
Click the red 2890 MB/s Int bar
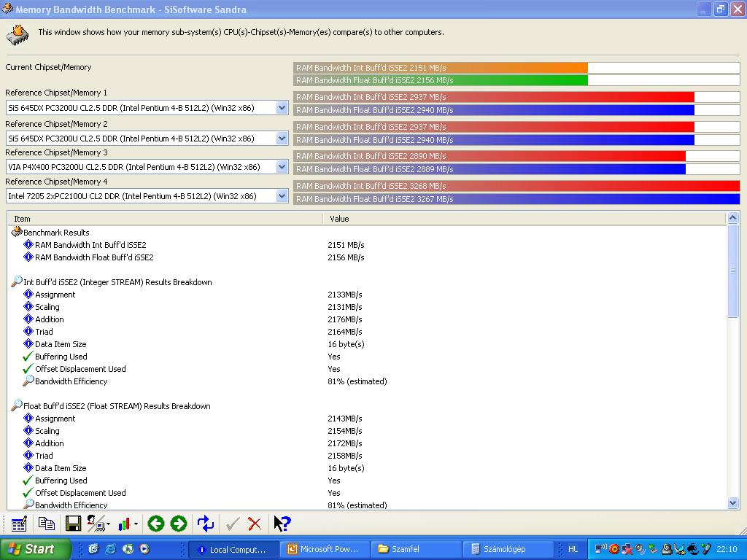point(489,156)
